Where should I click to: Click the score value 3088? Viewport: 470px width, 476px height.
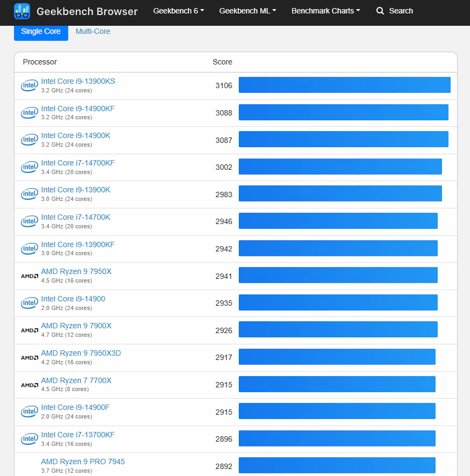tap(224, 113)
